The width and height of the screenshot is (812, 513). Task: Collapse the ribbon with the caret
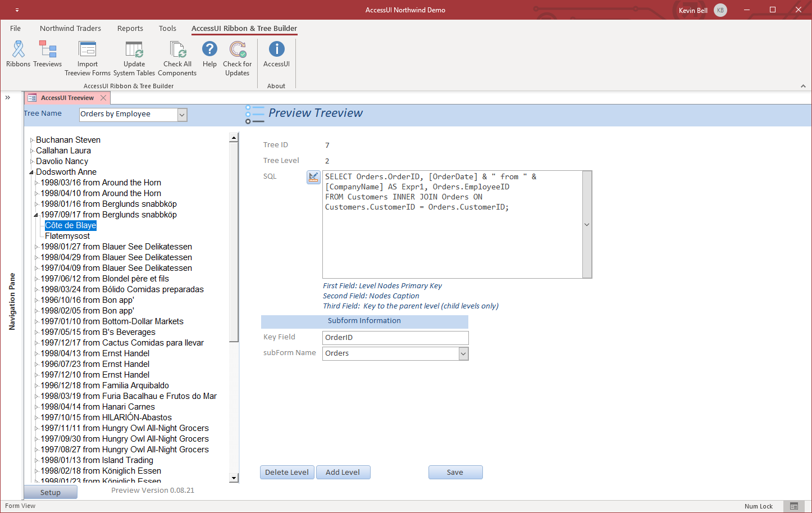(x=803, y=86)
